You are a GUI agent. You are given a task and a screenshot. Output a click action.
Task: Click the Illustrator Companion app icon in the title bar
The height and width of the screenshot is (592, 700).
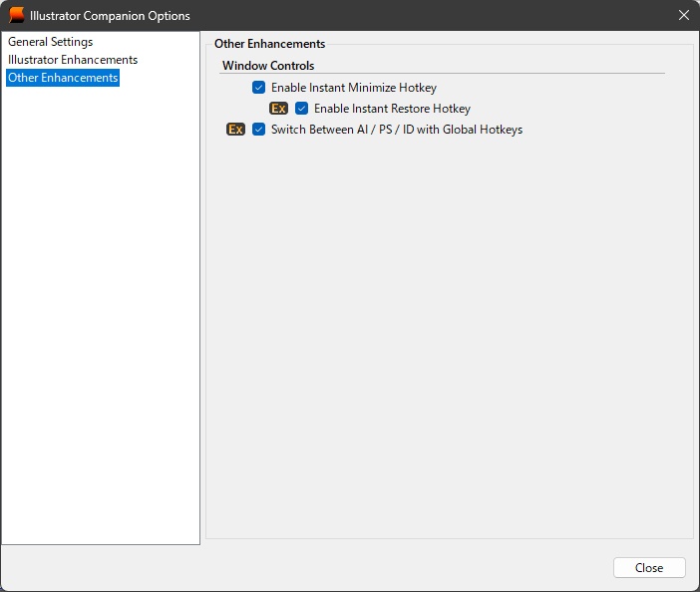[17, 15]
